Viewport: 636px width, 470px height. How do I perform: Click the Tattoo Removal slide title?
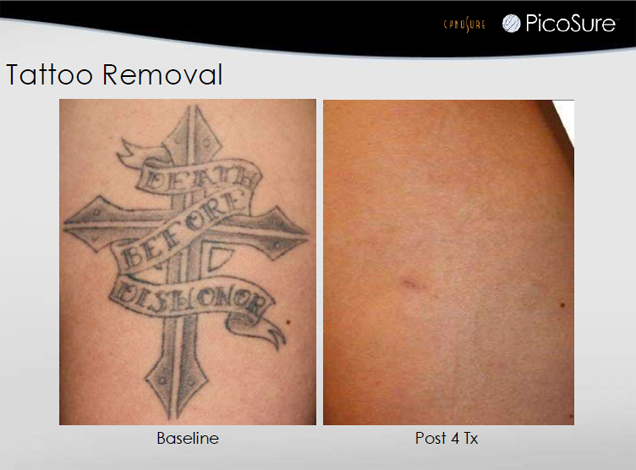pyautogui.click(x=114, y=75)
